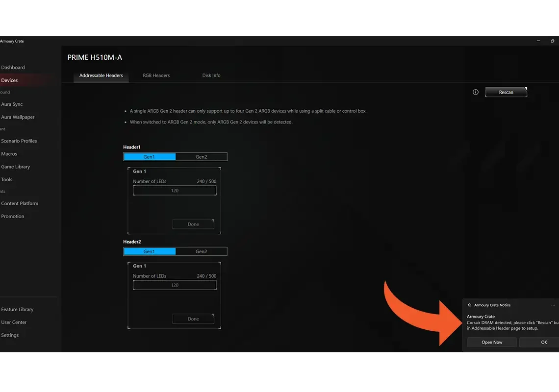The height and width of the screenshot is (392, 559).
Task: Switch to the RGB Headers tab
Action: [x=156, y=75]
